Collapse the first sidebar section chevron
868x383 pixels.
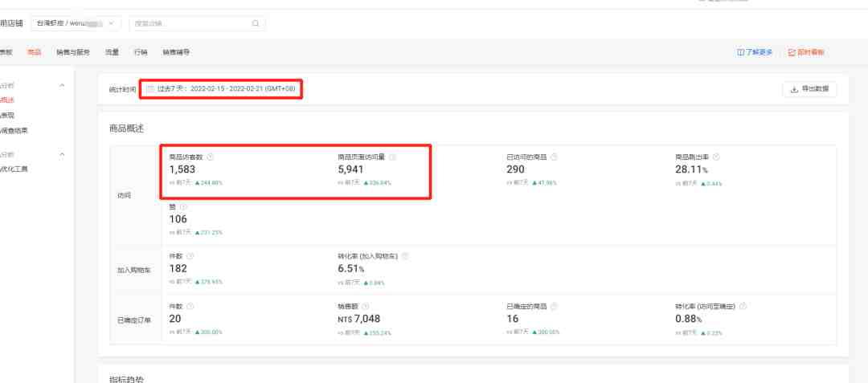62,85
